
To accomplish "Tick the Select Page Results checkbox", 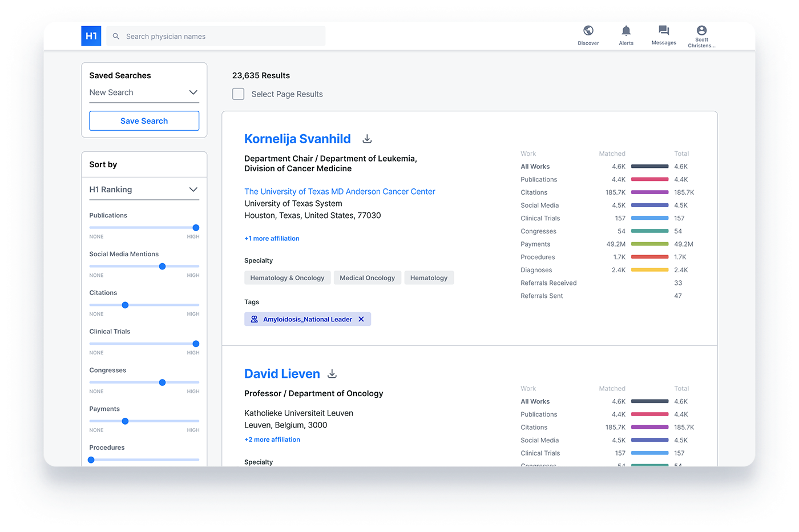I will [x=239, y=94].
